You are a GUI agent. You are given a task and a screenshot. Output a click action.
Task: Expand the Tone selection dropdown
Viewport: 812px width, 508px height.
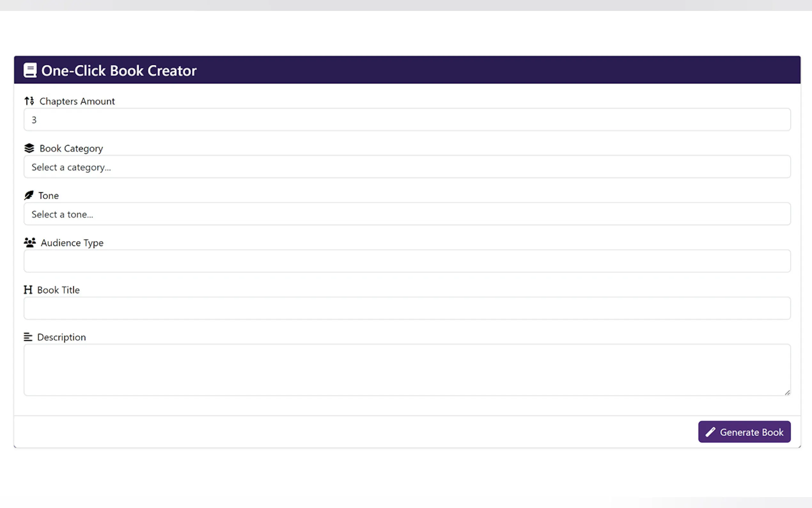click(407, 214)
